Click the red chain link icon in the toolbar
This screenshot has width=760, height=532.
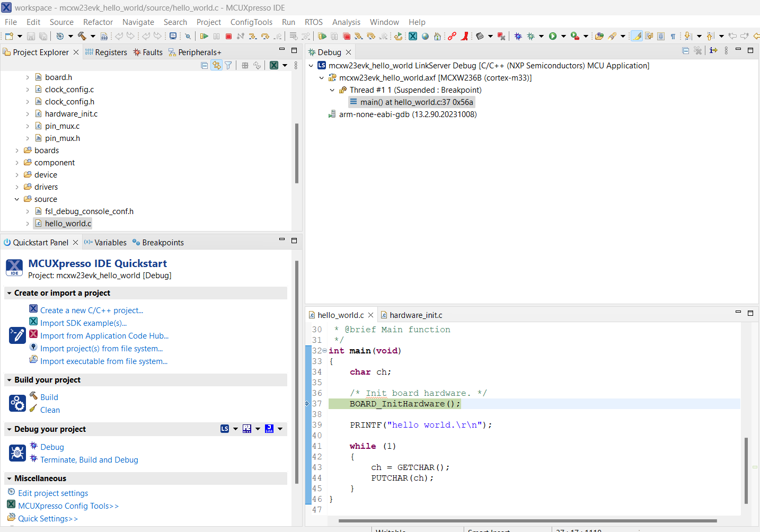click(452, 36)
